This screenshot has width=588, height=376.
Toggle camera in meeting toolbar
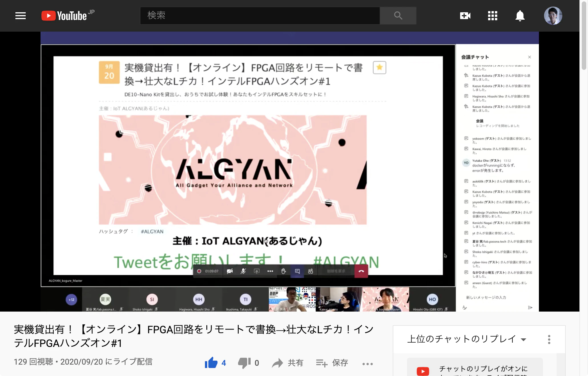230,271
